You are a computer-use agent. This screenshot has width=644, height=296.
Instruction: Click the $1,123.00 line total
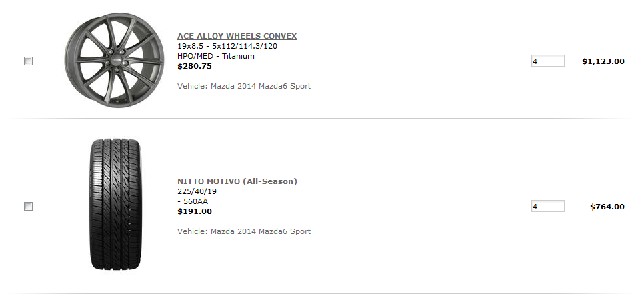[603, 61]
